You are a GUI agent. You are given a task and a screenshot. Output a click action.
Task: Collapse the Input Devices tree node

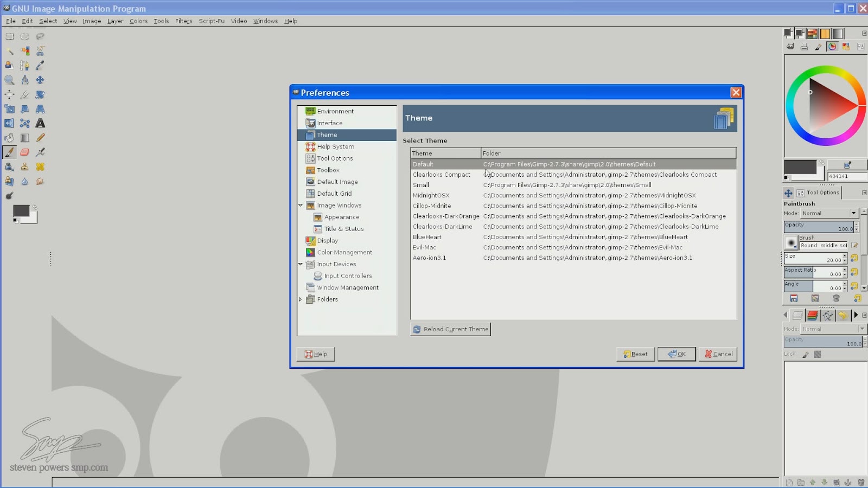click(x=301, y=264)
